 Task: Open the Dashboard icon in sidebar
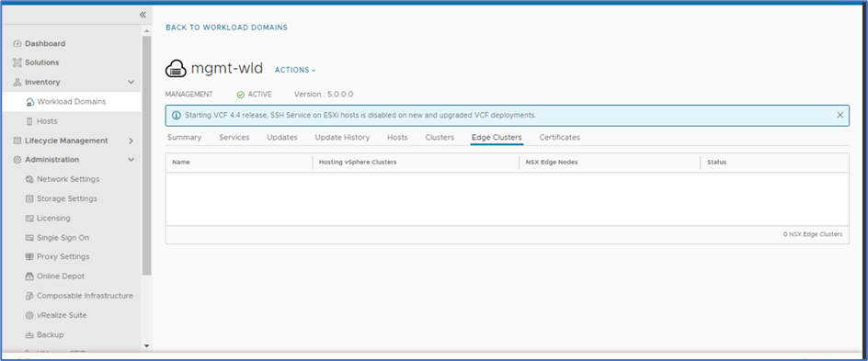(17, 44)
